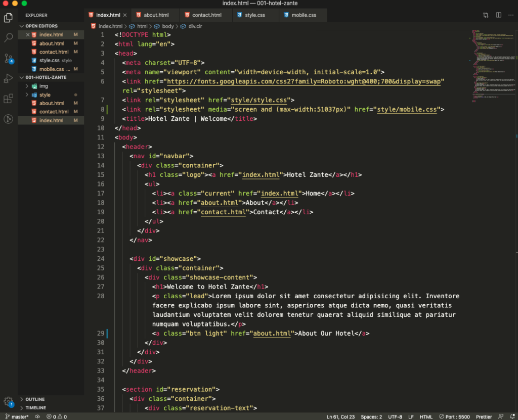The image size is (518, 420).
Task: Click Ln 61, Col 23 go to line
Action: coord(340,416)
